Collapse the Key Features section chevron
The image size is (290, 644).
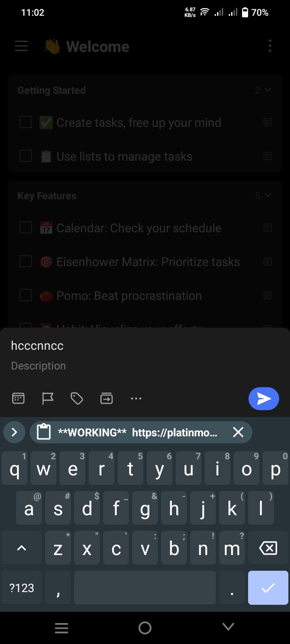(x=267, y=195)
